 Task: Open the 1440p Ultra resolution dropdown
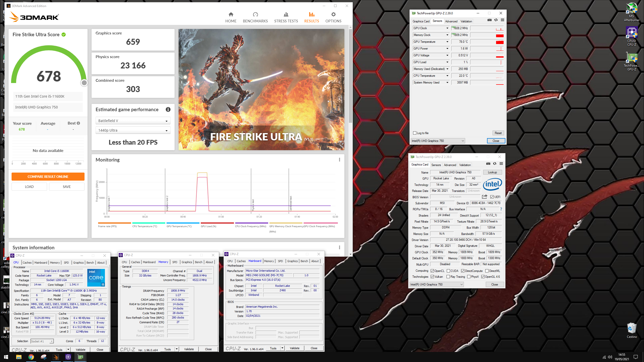click(x=133, y=130)
